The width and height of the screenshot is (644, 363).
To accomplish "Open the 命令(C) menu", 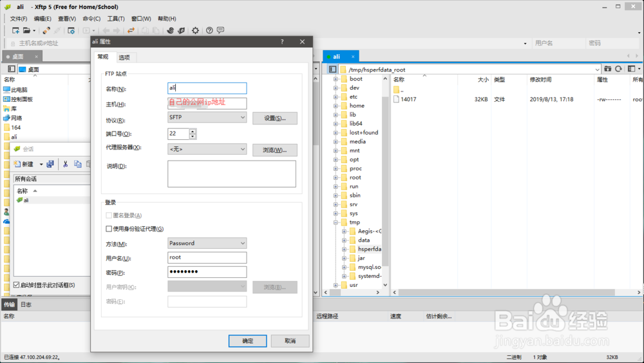I will [x=91, y=19].
